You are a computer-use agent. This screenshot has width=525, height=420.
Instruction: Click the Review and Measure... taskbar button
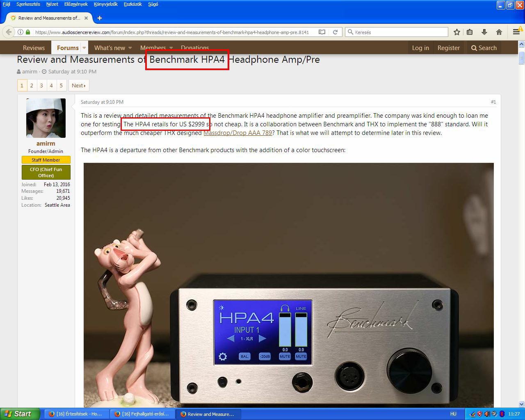point(208,414)
